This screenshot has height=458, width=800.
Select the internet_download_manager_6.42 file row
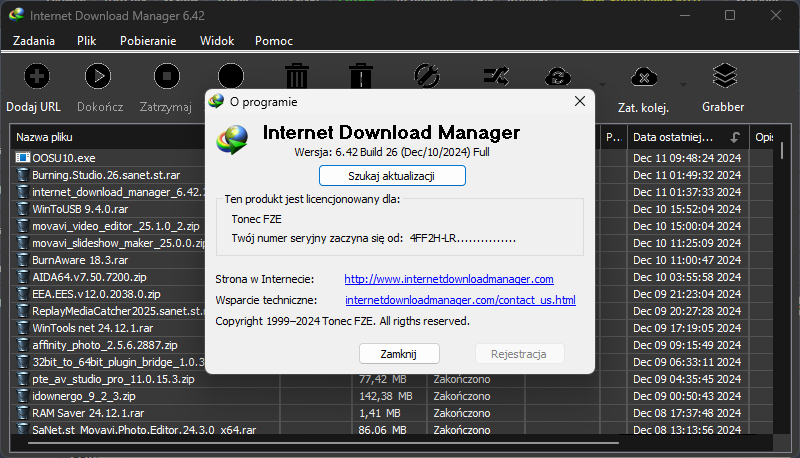[x=108, y=192]
